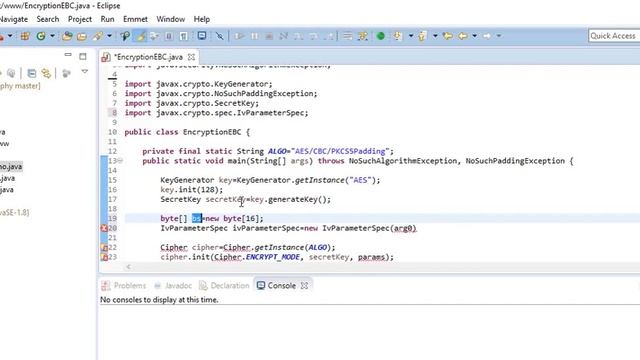Viewport: 640px width, 360px height.
Task: Click the Open Task folder toolbar icon
Action: (x=82, y=36)
